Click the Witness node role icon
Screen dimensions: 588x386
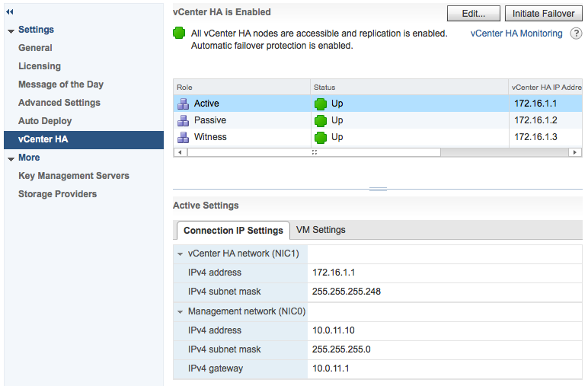[x=183, y=137]
